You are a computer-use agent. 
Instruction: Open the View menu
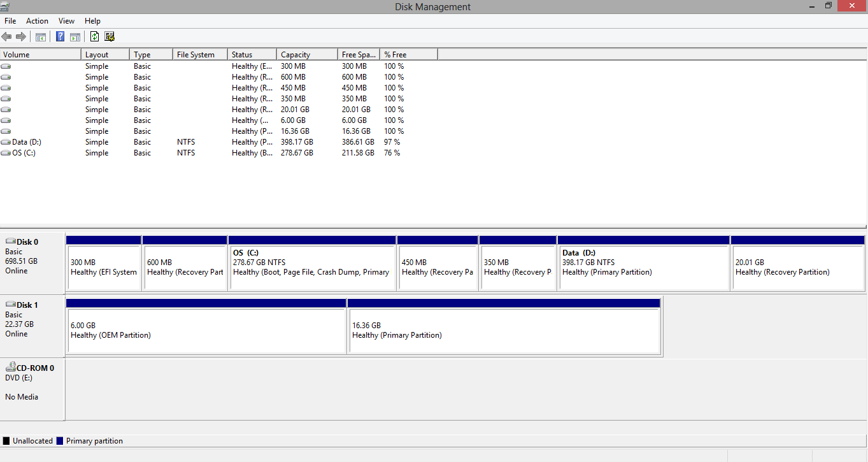(x=66, y=20)
